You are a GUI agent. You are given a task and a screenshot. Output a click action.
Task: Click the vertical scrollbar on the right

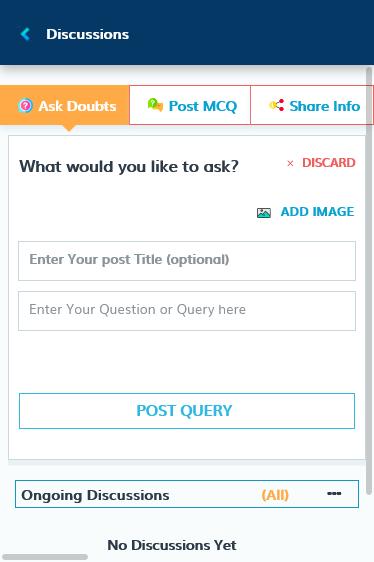click(x=369, y=281)
